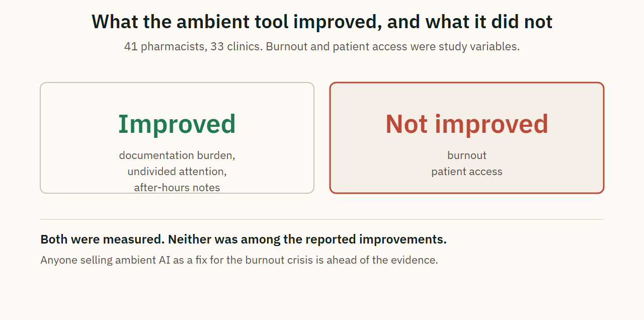Screen dimensions: 644x320
Task: Click the sentence about selling ambient AI
Action: [239, 260]
